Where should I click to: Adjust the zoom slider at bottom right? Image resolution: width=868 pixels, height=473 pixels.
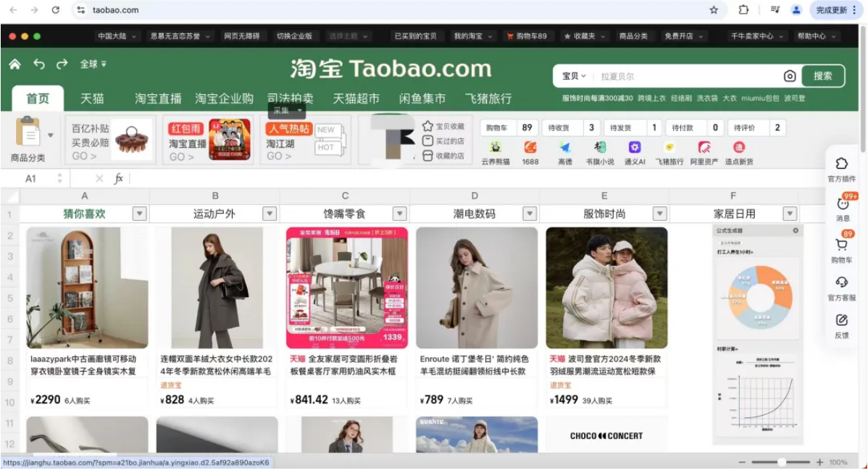click(x=781, y=462)
